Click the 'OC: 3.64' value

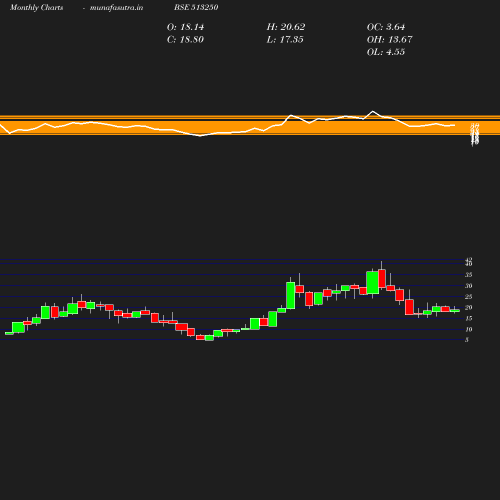(x=386, y=27)
